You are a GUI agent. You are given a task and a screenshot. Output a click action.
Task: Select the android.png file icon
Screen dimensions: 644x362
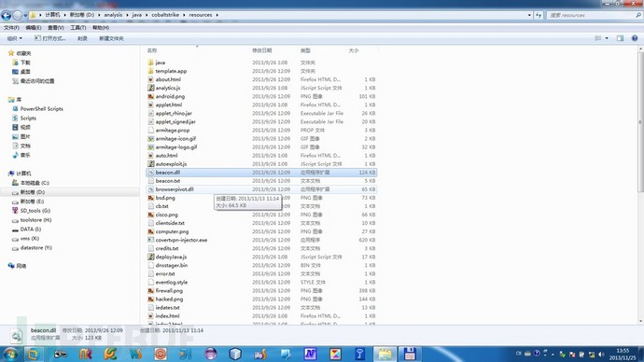[150, 96]
